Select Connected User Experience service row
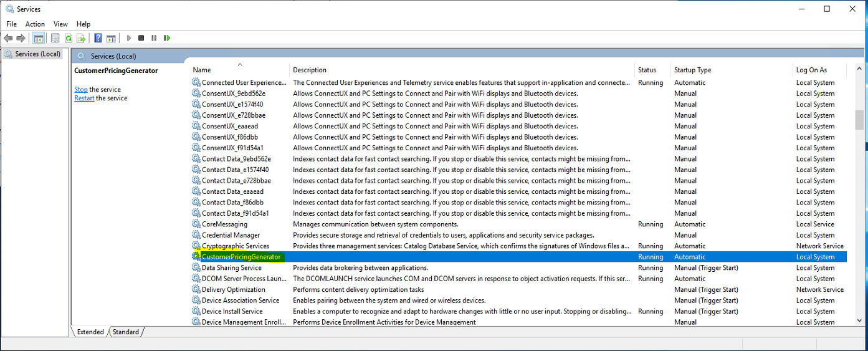Screen dimensions: 868x351 point(518,82)
